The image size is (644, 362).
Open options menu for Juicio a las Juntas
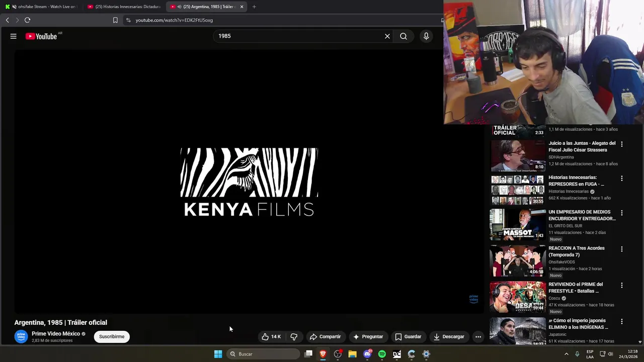tap(622, 144)
